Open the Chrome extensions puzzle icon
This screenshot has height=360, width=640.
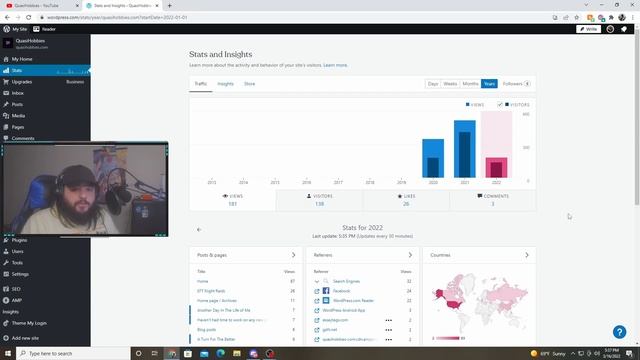coord(611,18)
